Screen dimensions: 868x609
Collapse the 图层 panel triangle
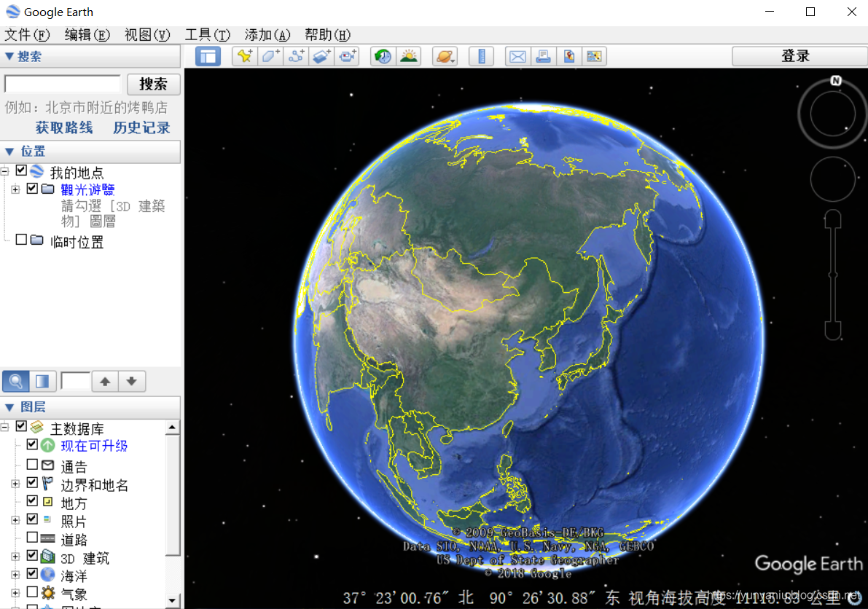[9, 407]
